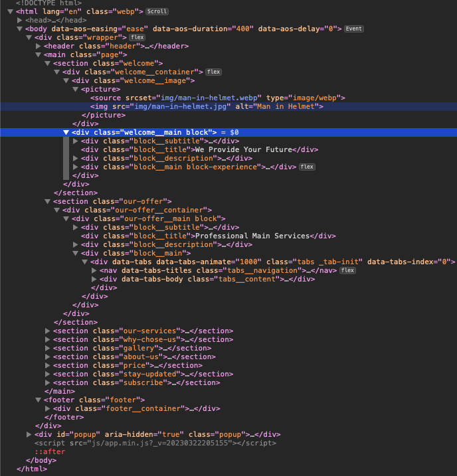Collapse the welcome__image div
This screenshot has height=476, width=457.
[66, 81]
